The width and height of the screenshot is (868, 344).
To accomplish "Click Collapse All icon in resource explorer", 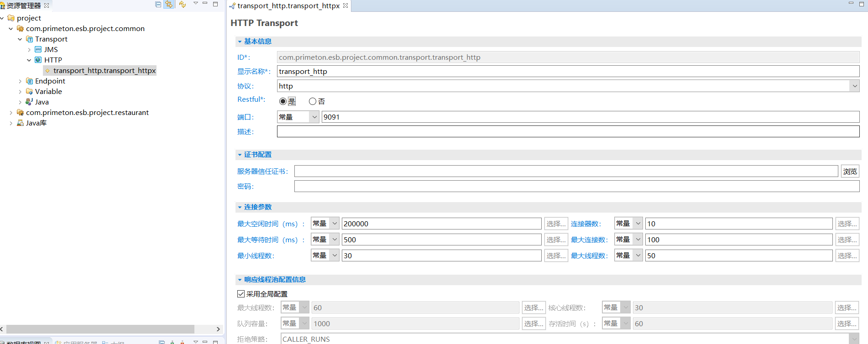I will [158, 5].
